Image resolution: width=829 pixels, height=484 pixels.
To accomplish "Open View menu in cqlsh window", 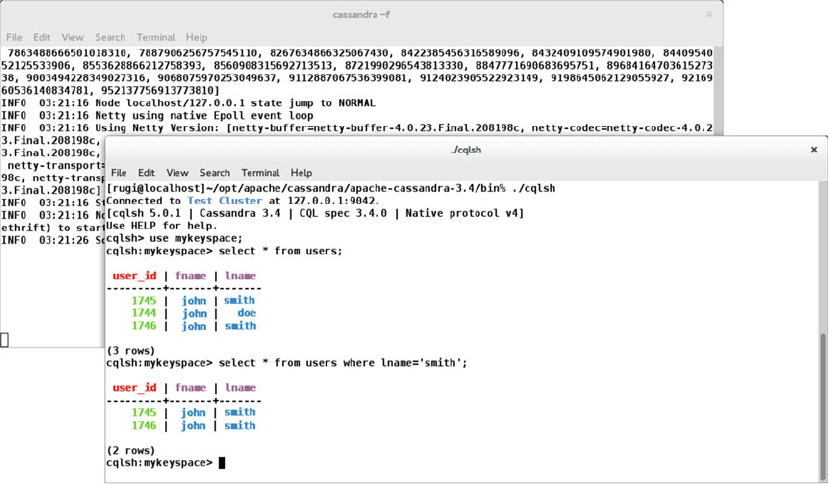I will [x=177, y=173].
